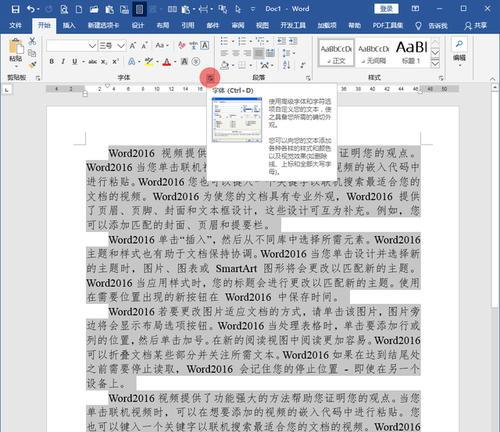Open the Paragraph settings dialog launcher
Viewport: 500px width, 432px height.
(308, 78)
